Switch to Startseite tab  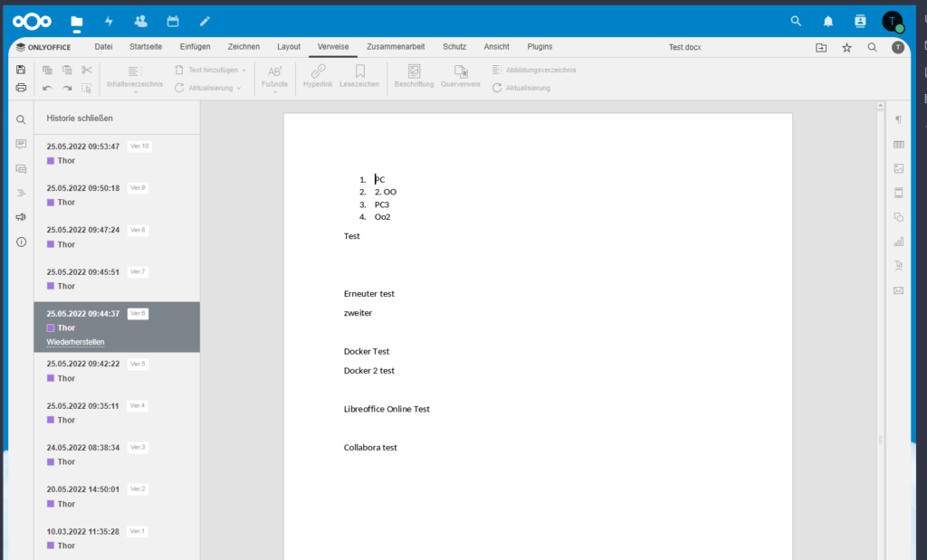coord(146,47)
